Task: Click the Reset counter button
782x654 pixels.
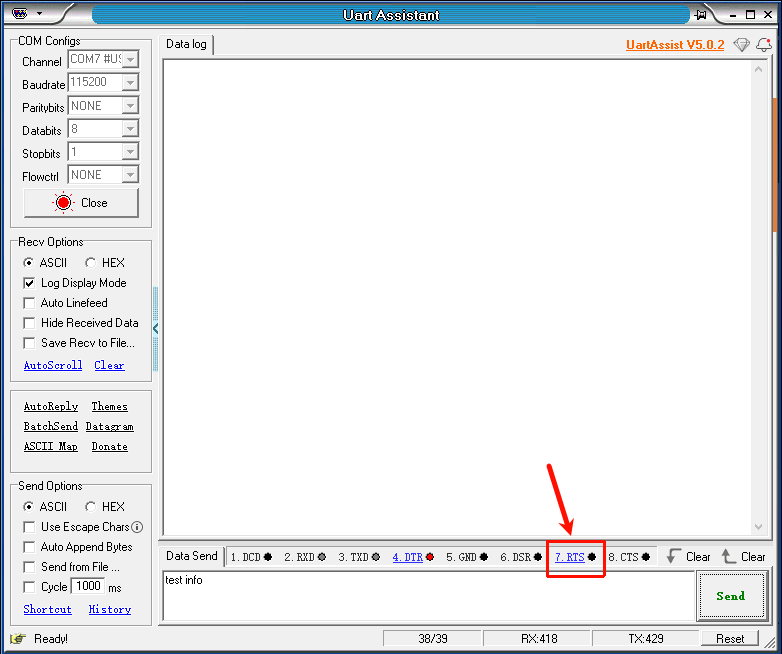Action: point(730,639)
